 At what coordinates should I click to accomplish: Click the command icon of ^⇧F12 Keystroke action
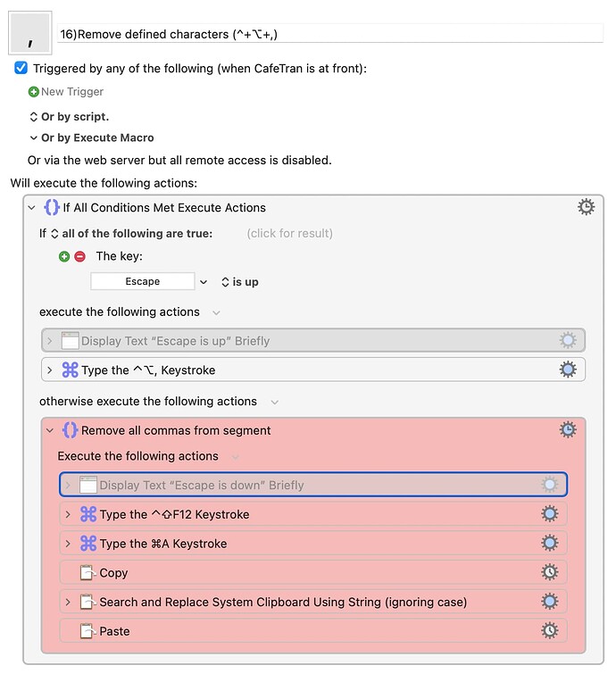(x=88, y=514)
